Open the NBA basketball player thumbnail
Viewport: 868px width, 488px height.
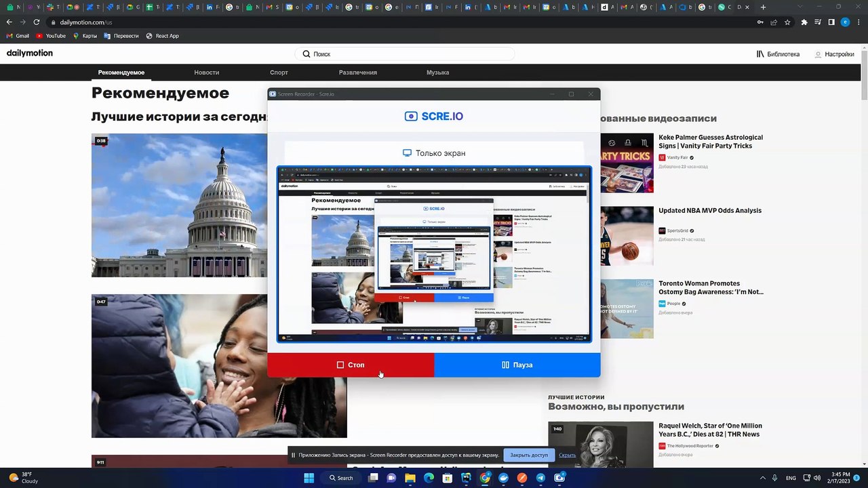click(x=627, y=236)
